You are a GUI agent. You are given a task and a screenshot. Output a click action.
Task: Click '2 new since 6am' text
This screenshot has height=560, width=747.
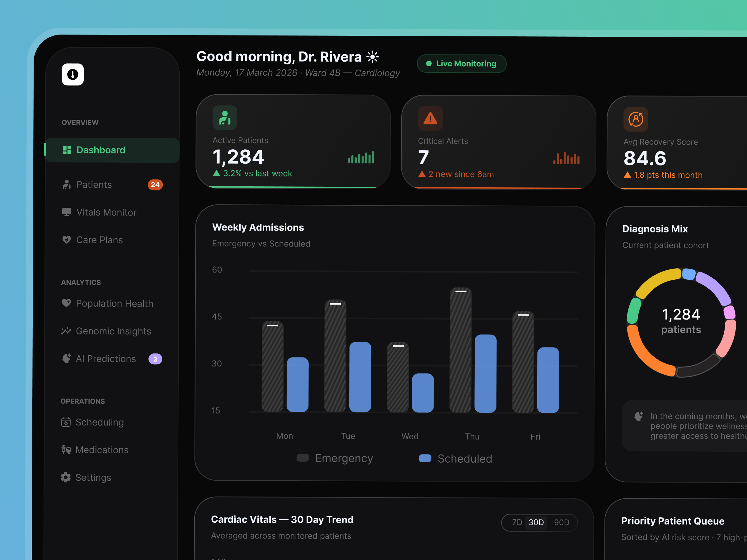click(x=461, y=174)
